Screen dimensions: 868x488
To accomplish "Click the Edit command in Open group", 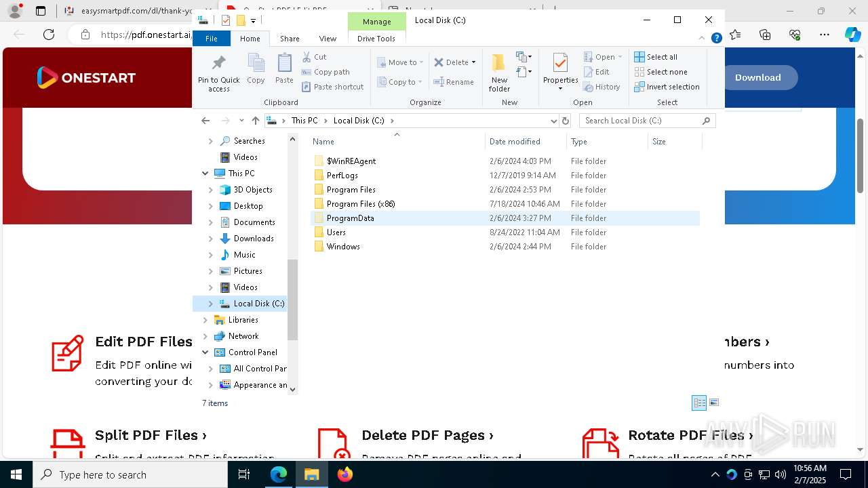I will tap(596, 72).
